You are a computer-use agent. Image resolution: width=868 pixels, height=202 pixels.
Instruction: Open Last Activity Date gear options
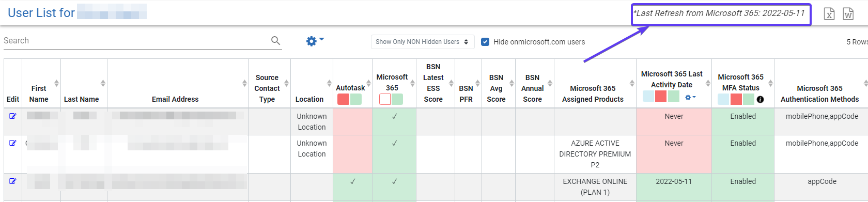(690, 97)
